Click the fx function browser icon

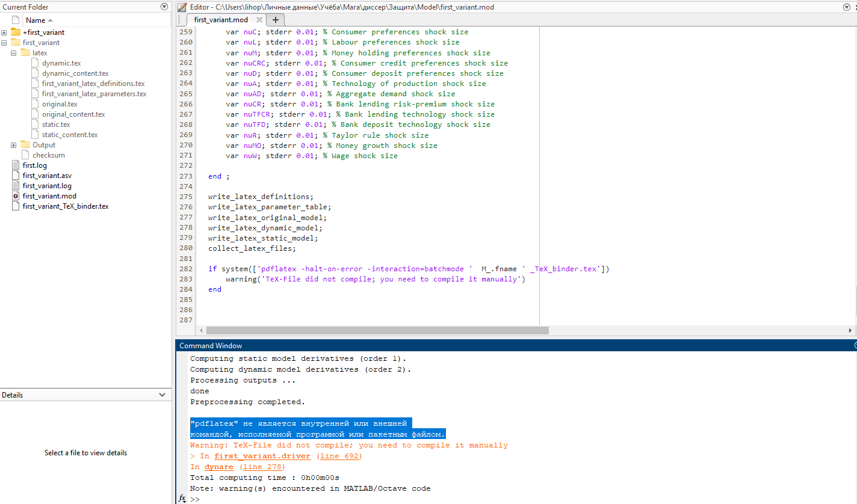click(x=182, y=499)
